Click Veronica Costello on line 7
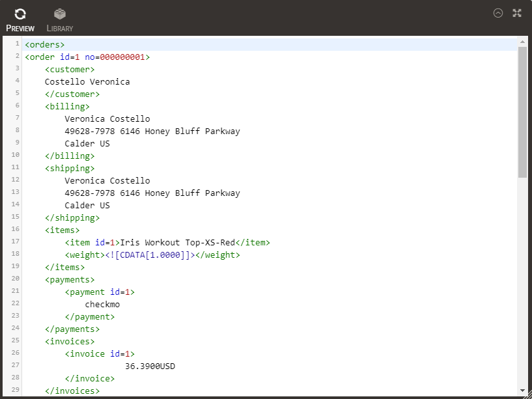Viewport: 532px width, 399px height. coord(107,118)
